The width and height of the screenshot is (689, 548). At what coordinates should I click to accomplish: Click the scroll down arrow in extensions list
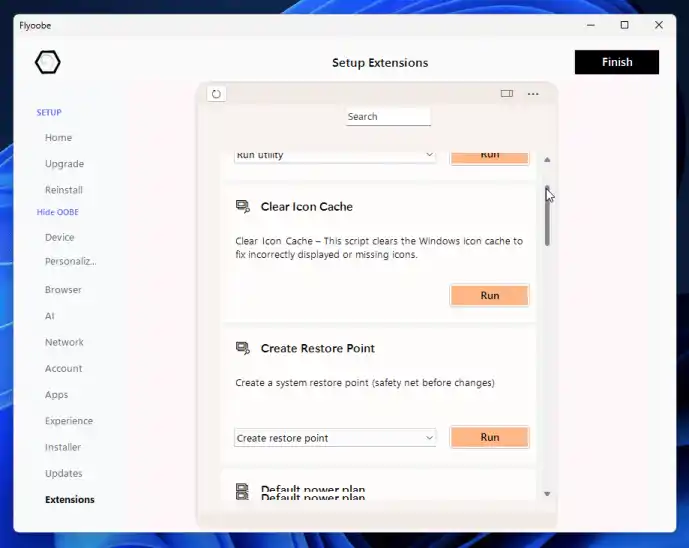coord(547,494)
